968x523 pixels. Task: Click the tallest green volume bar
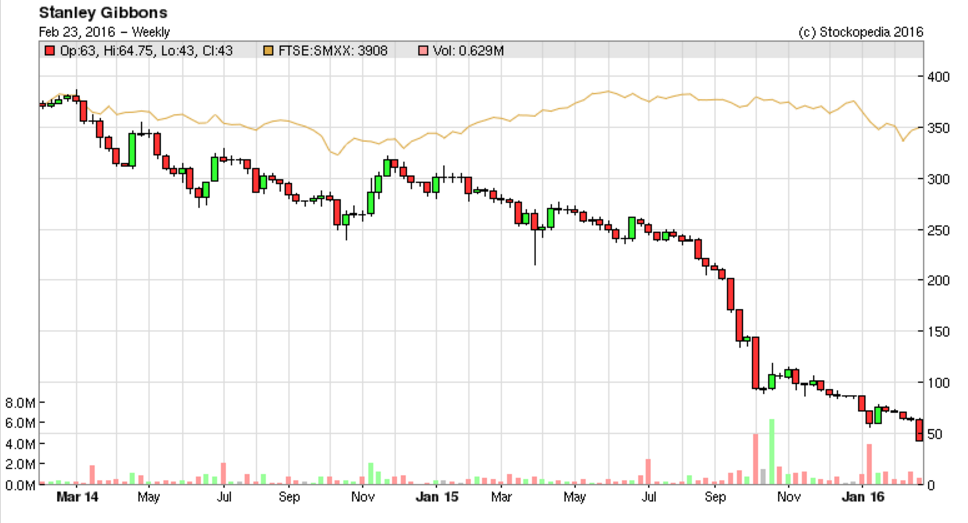click(772, 452)
